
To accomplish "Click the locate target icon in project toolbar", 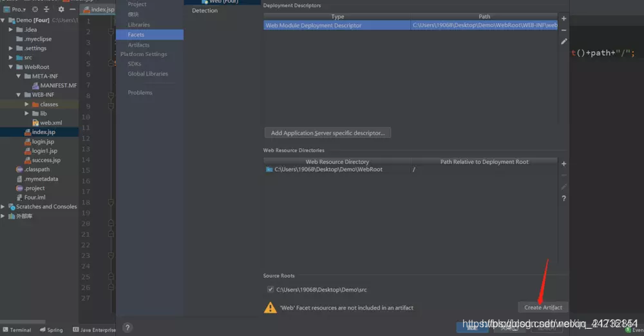I will pos(35,9).
